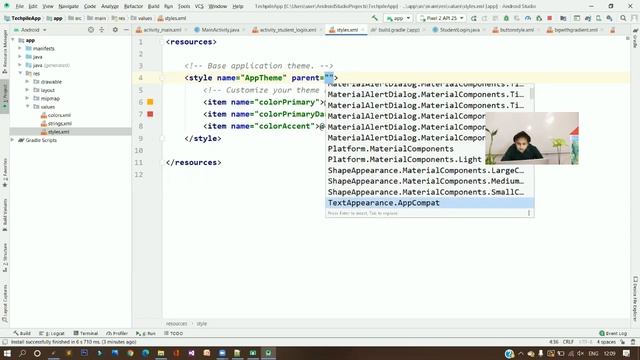The height and width of the screenshot is (360, 640).
Task: Open the Logcat tool window
Action: click(52, 333)
